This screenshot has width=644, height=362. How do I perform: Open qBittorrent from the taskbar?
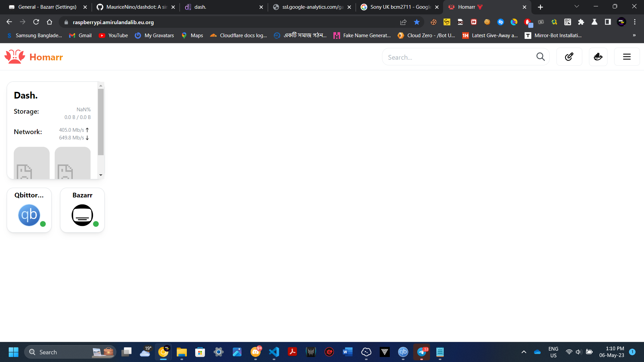click(403, 352)
